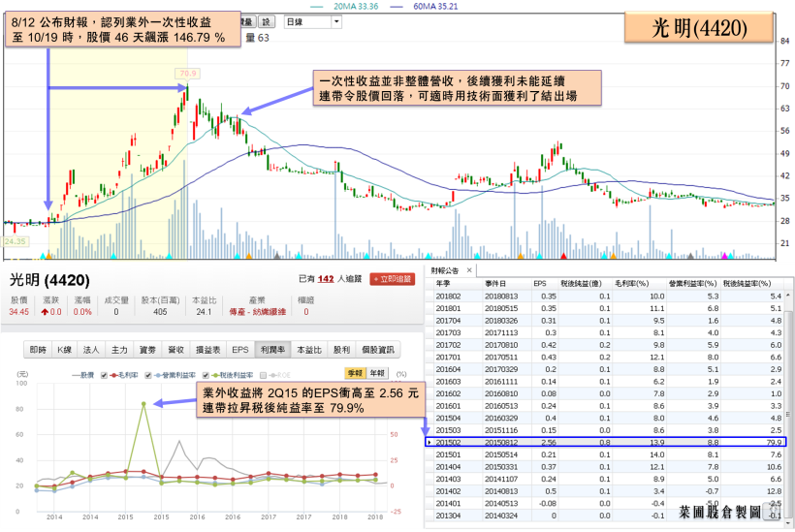Click the up arrow of the table scrollbar

point(788,295)
